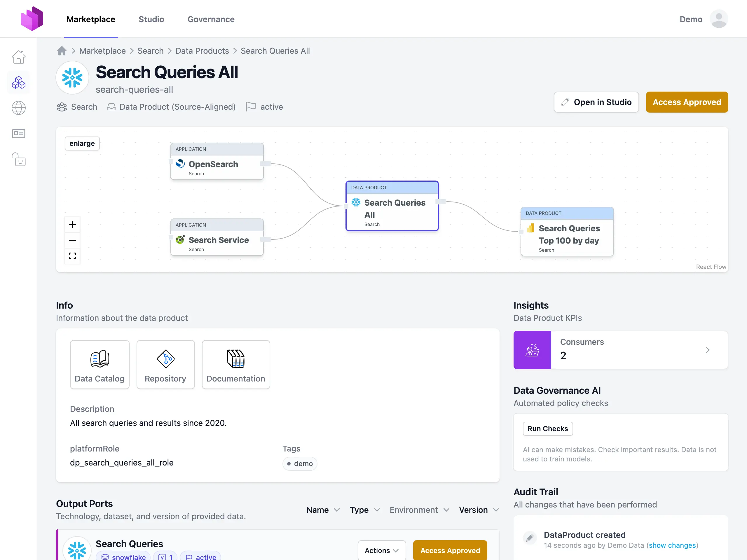Zoom in on the flow diagram
The height and width of the screenshot is (560, 747).
coord(72,225)
